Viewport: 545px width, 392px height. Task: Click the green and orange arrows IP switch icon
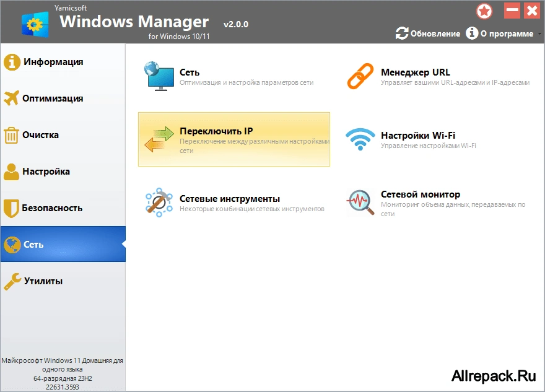[159, 139]
